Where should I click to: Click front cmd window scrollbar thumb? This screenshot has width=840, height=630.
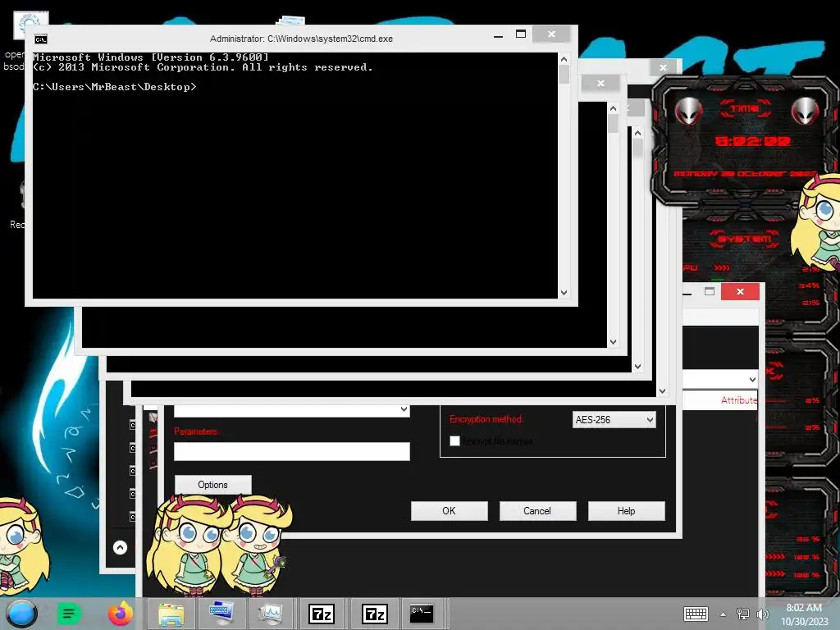[x=564, y=75]
